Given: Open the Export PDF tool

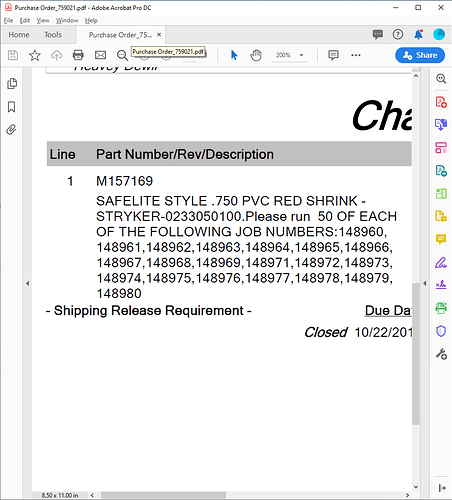Looking at the screenshot, I should pos(441,171).
